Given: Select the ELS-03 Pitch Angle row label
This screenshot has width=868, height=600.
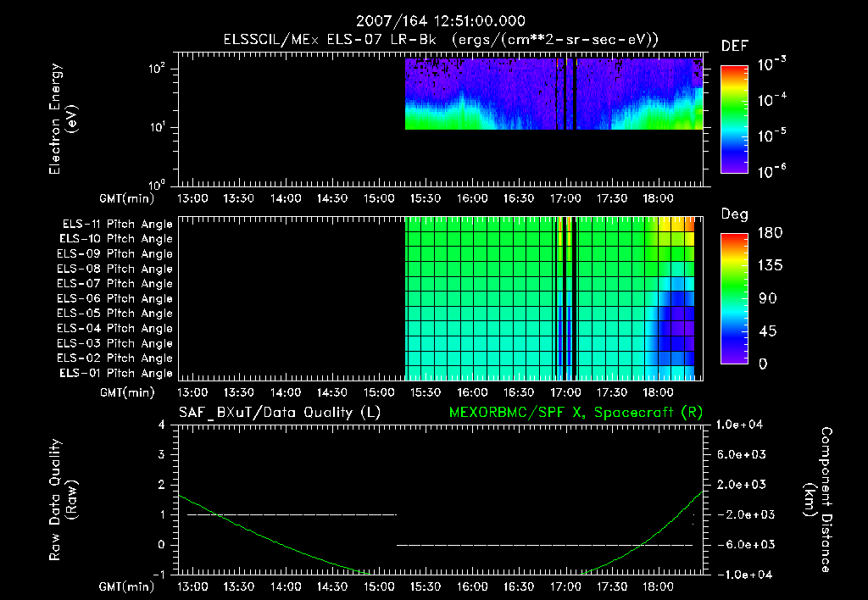Looking at the screenshot, I should (x=114, y=343).
